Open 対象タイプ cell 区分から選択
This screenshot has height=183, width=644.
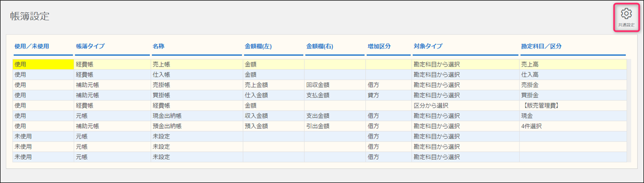click(465, 106)
